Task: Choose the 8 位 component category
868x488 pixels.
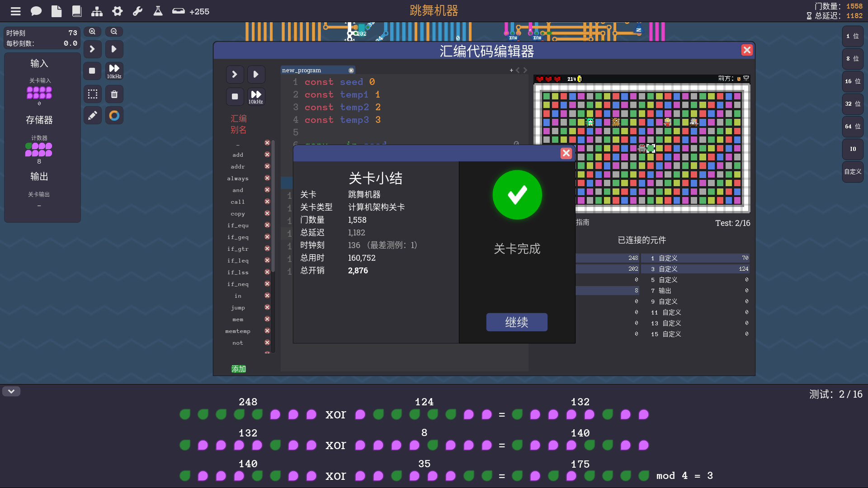Action: pyautogui.click(x=853, y=59)
